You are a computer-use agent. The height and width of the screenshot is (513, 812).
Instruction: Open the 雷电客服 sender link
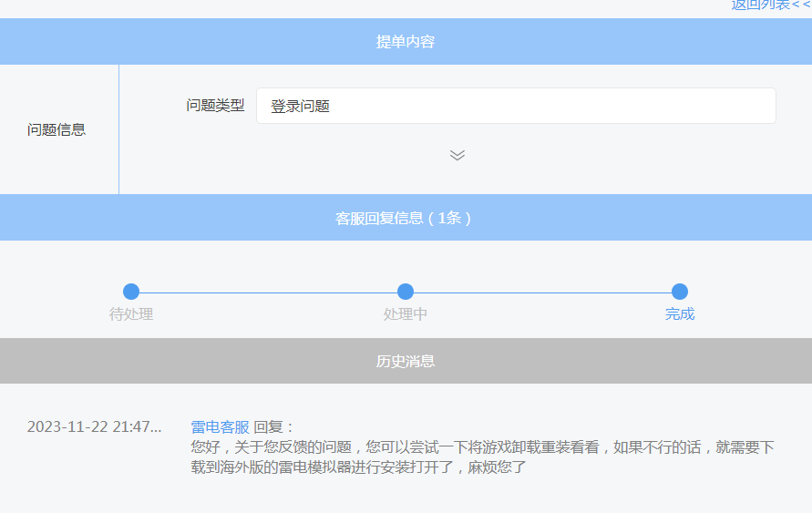(x=220, y=426)
